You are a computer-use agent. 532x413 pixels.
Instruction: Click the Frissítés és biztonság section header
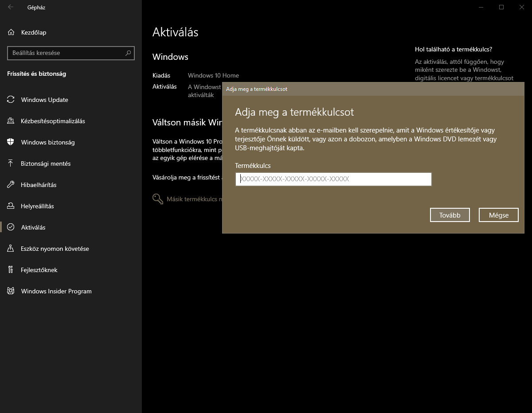(37, 74)
